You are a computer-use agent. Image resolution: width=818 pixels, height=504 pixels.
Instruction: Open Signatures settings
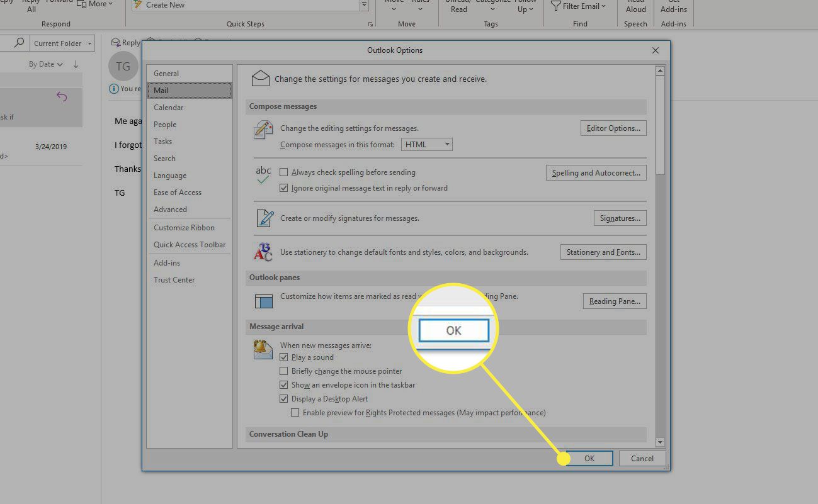click(620, 218)
